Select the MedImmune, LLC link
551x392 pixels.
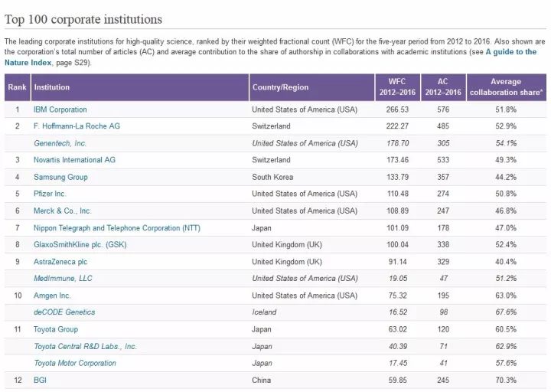(x=63, y=278)
